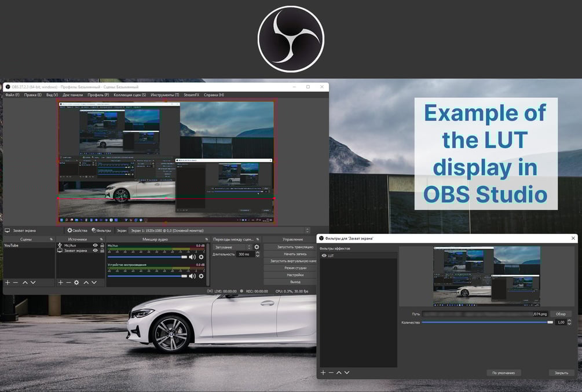582x392 pixels.
Task: Open the Коллекция сцен menu
Action: point(130,95)
